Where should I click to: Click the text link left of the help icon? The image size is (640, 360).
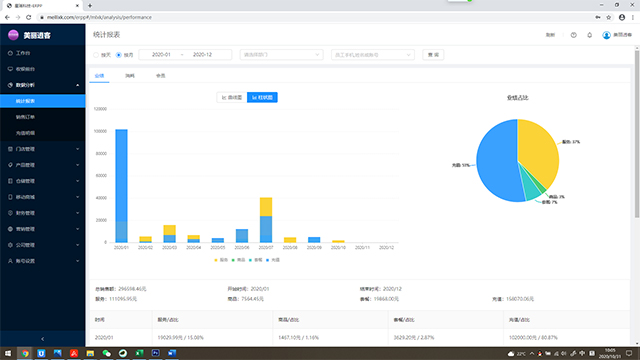(x=550, y=35)
